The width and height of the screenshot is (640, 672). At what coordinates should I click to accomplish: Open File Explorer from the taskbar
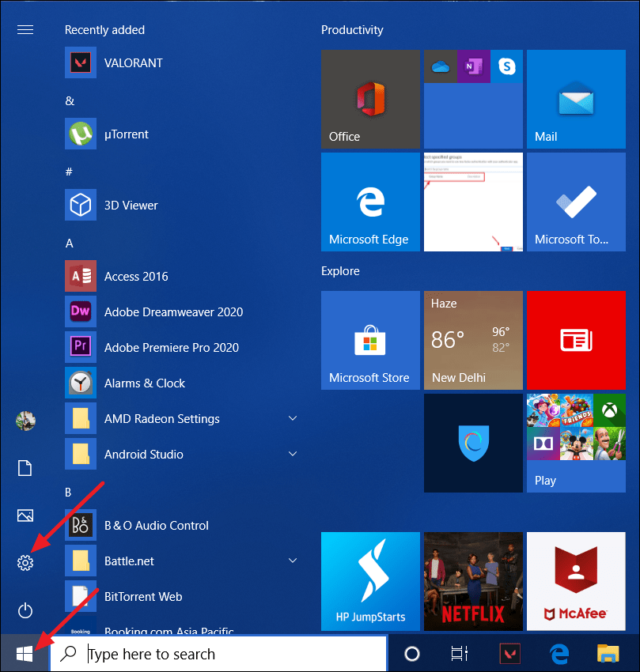click(608, 654)
